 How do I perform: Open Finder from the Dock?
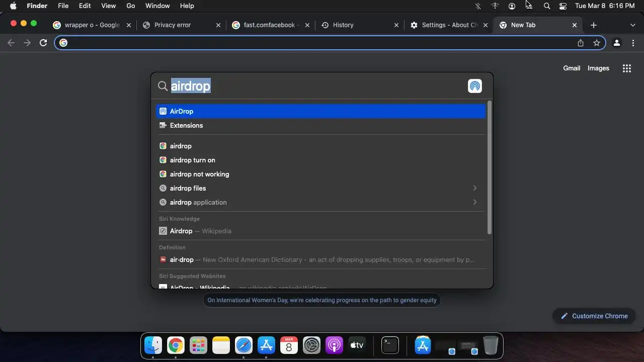[x=153, y=345]
